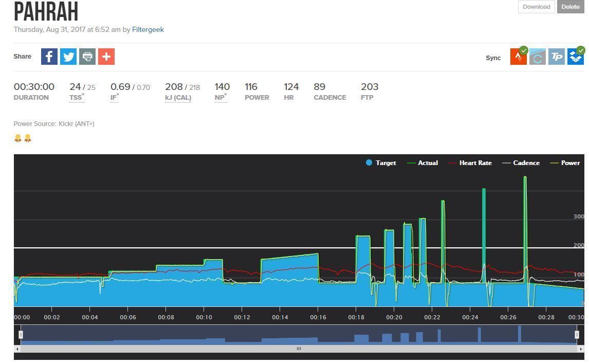Click the grey Cycling Analytics sync icon
589x364 pixels.
point(537,57)
